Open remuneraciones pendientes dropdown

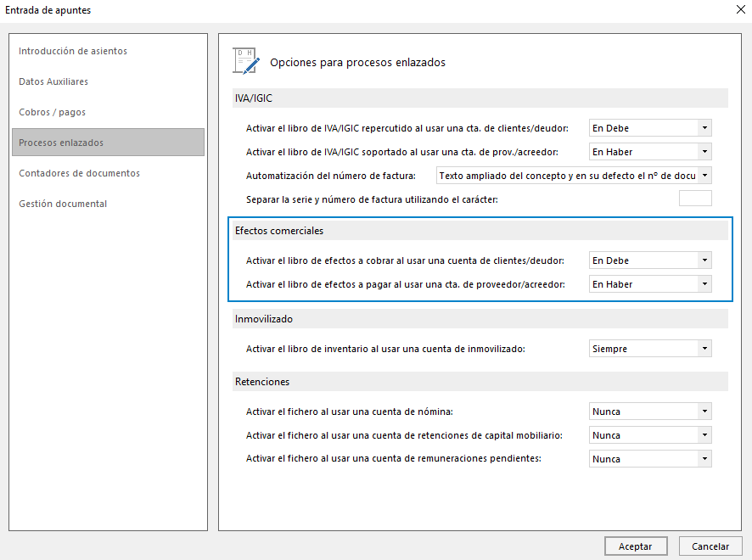[x=650, y=459]
